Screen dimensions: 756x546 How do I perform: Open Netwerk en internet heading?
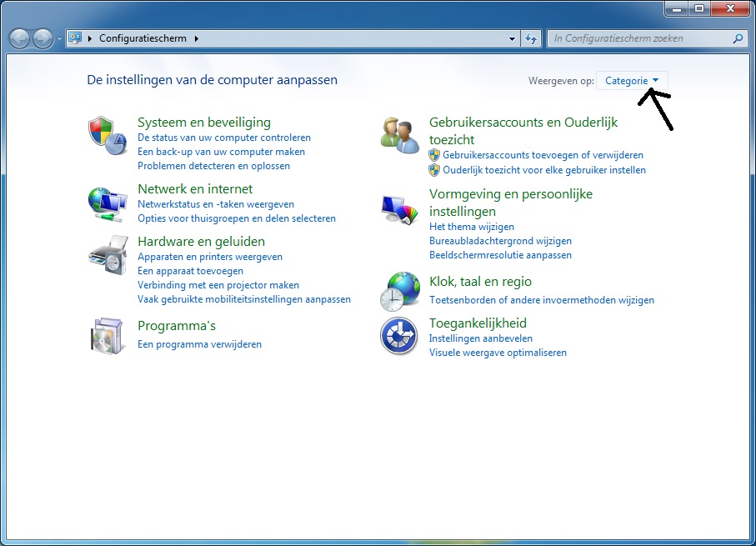(195, 189)
